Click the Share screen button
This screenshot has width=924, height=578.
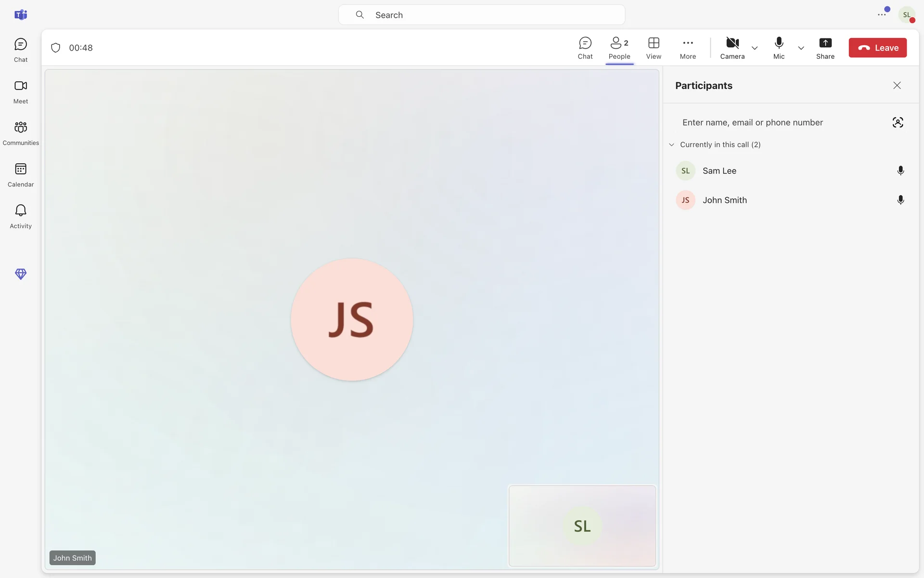(825, 48)
